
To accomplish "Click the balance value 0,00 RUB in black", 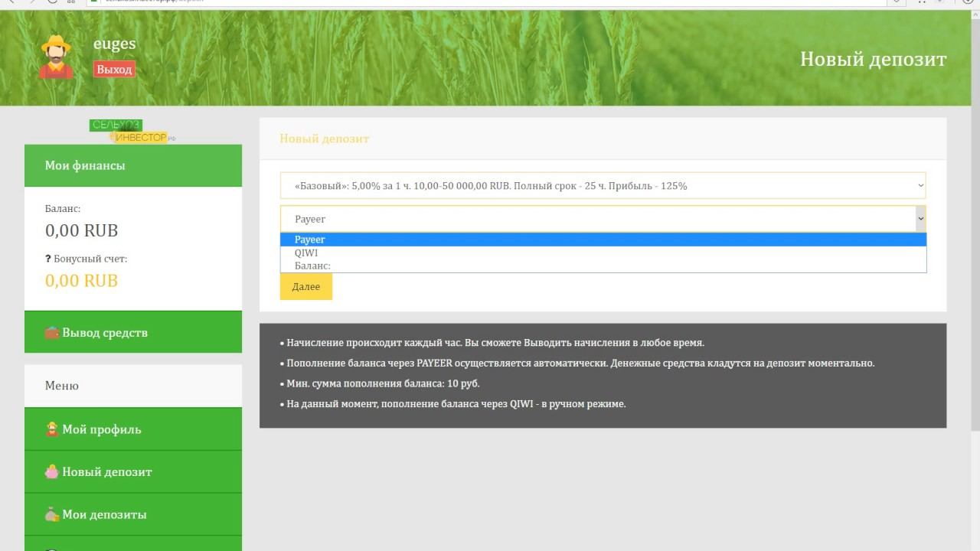I will [82, 230].
